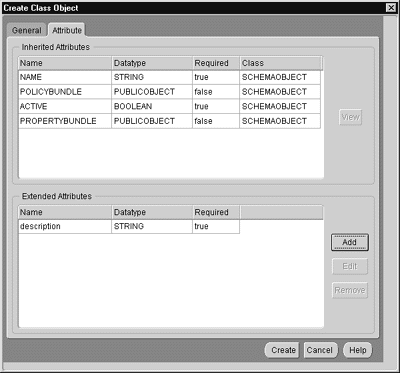Click PUBLICOBJECT datatype in POLICYBUNDLE row

[x=152, y=92]
